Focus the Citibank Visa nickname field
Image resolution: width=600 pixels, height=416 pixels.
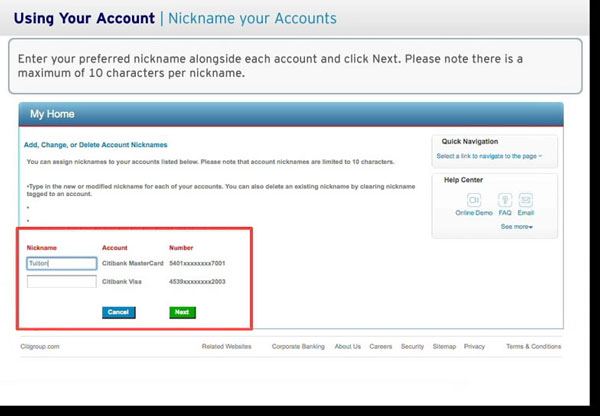(62, 282)
